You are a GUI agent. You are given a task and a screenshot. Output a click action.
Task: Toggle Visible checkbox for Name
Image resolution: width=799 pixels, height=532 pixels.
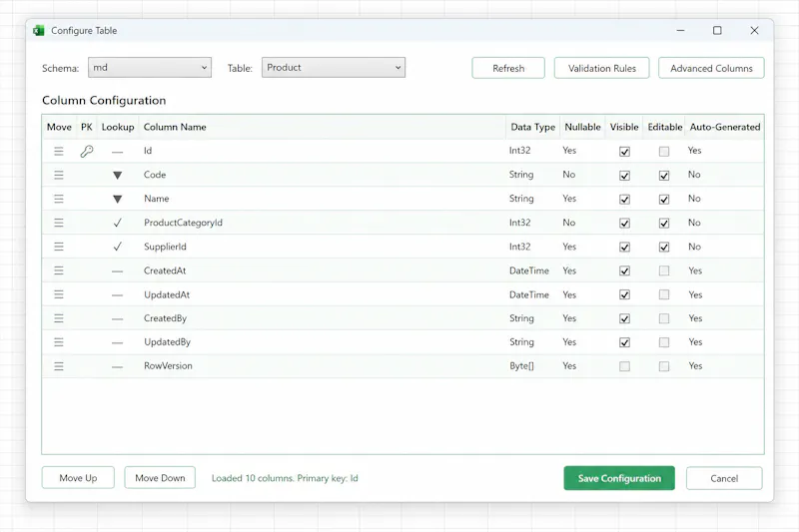(624, 200)
